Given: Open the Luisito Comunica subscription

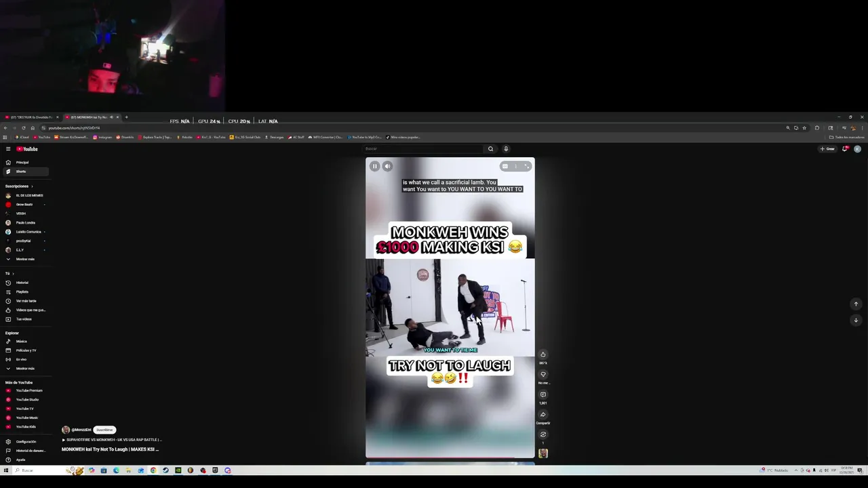Looking at the screenshot, I should click(25, 232).
